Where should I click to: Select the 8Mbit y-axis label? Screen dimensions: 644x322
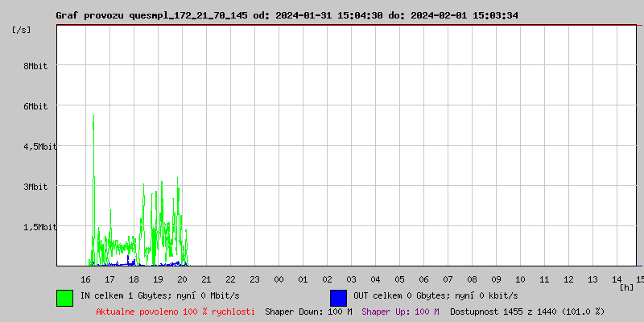(35, 66)
